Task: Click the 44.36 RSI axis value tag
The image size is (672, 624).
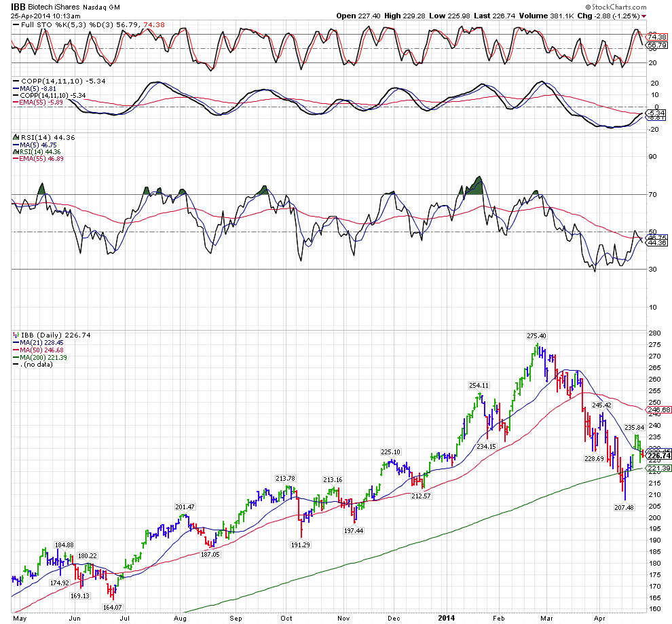Action: tap(658, 242)
